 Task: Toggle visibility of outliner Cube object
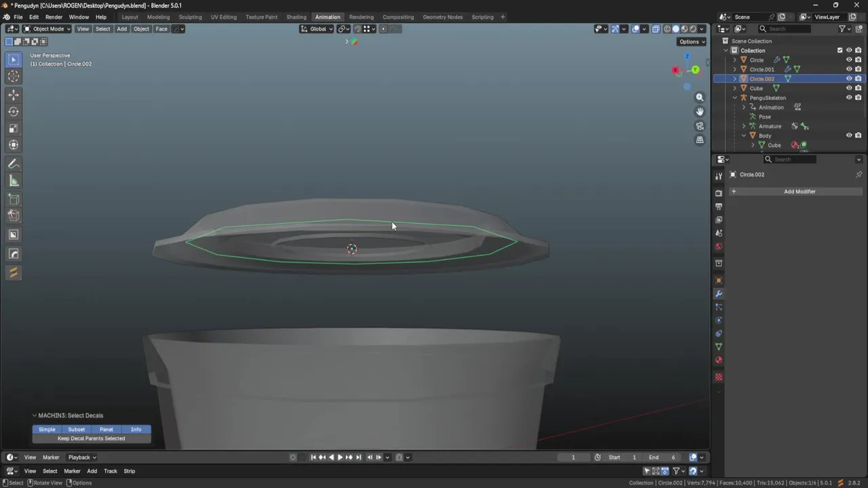tap(849, 88)
